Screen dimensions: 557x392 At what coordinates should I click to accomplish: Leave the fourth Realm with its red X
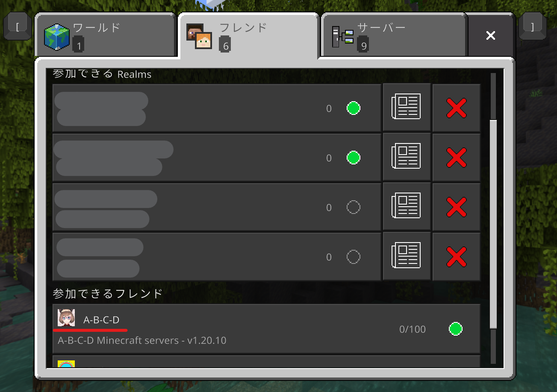pyautogui.click(x=457, y=256)
